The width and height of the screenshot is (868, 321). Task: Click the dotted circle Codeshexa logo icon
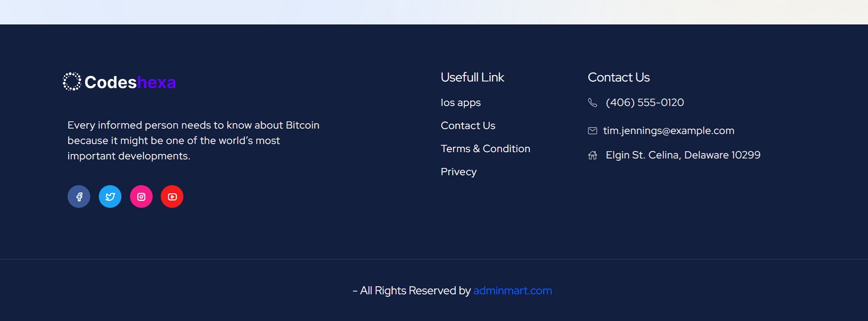[x=72, y=82]
